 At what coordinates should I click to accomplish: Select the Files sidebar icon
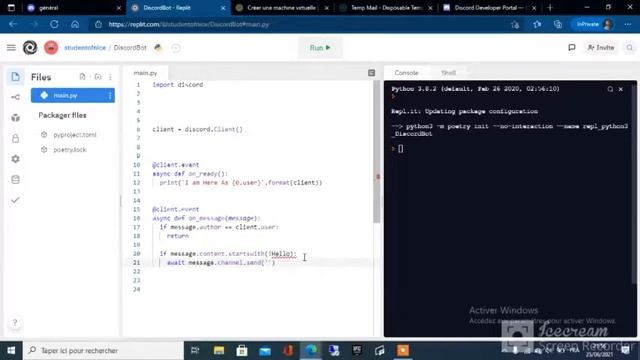pos(16,77)
